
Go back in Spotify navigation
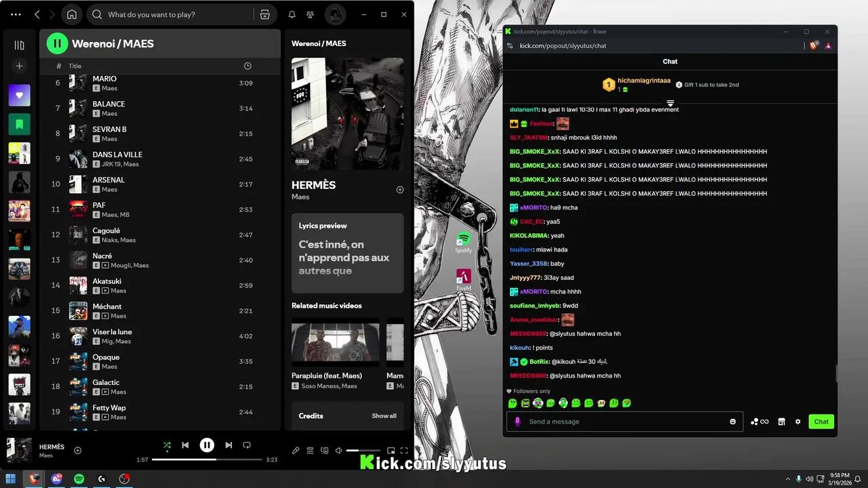pos(37,14)
